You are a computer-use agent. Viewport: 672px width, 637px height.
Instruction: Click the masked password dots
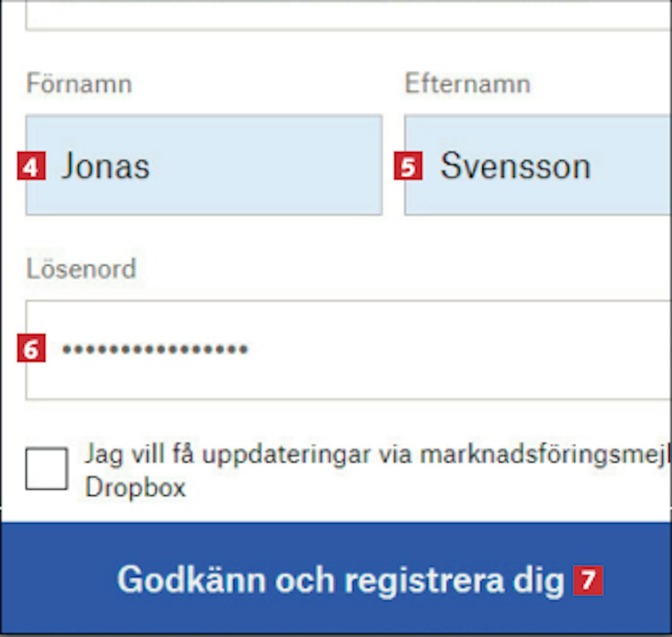point(155,349)
